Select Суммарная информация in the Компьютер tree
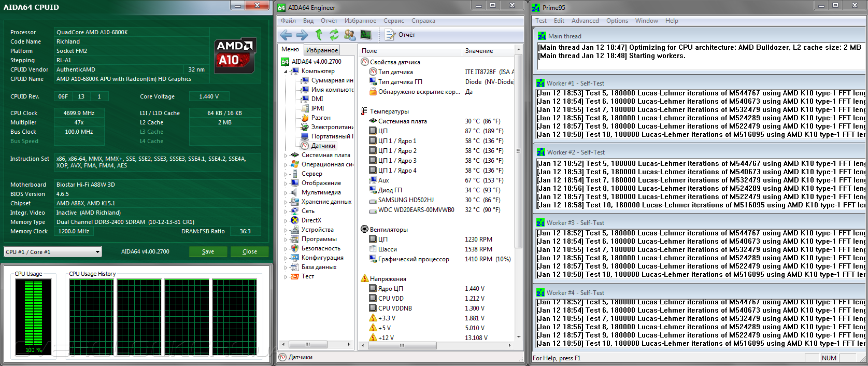The height and width of the screenshot is (366, 868). tap(332, 80)
